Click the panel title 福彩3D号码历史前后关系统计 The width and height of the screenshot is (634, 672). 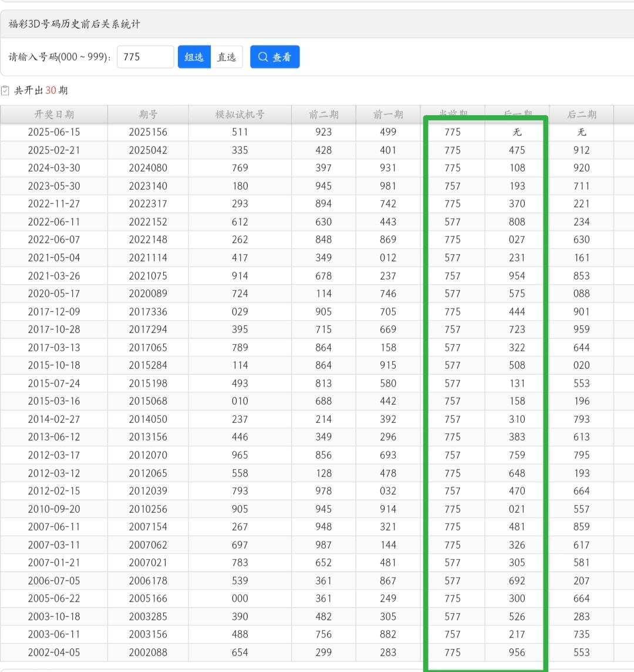tap(74, 24)
